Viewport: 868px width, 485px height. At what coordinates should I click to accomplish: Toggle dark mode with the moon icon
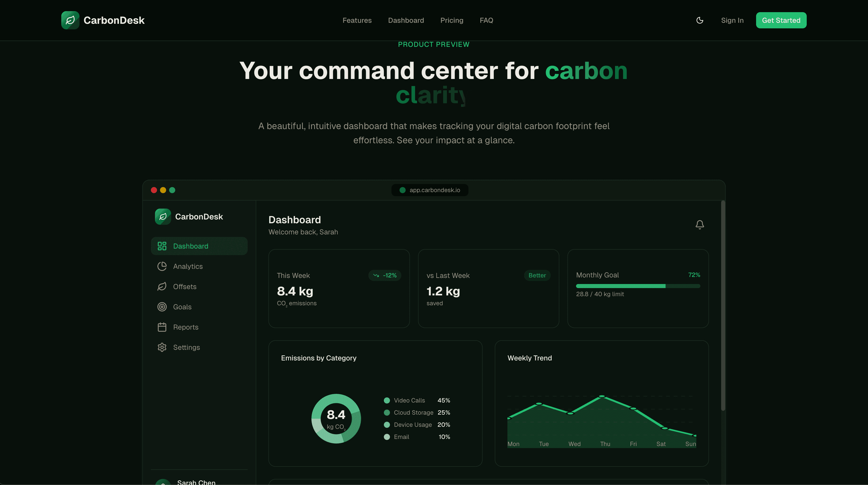[700, 20]
